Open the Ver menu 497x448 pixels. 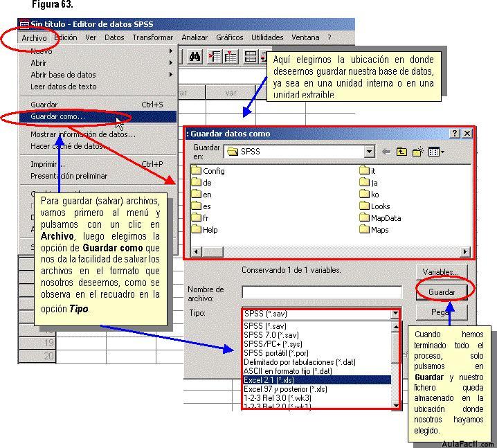pyautogui.click(x=91, y=37)
